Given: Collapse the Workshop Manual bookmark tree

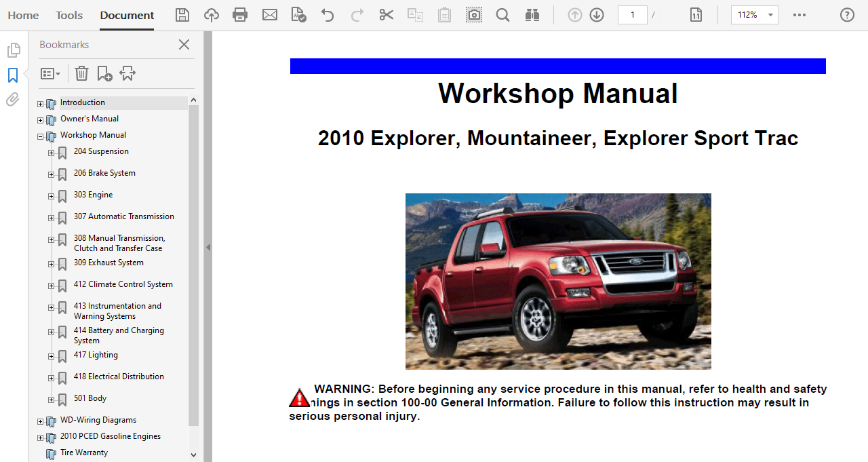Looking at the screenshot, I should coord(40,136).
